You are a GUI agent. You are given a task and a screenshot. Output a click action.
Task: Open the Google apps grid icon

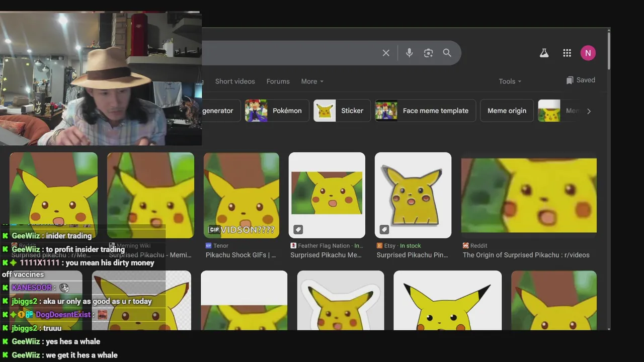tap(567, 53)
